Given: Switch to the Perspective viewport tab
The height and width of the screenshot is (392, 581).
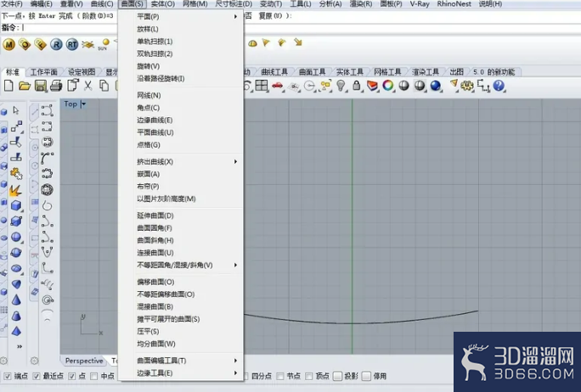Looking at the screenshot, I should pos(84,361).
